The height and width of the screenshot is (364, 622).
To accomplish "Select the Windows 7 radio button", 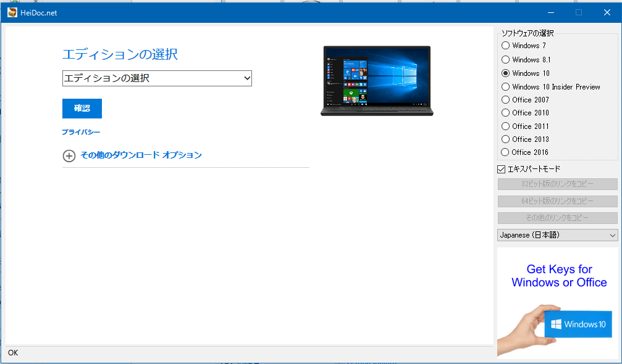I will point(505,46).
